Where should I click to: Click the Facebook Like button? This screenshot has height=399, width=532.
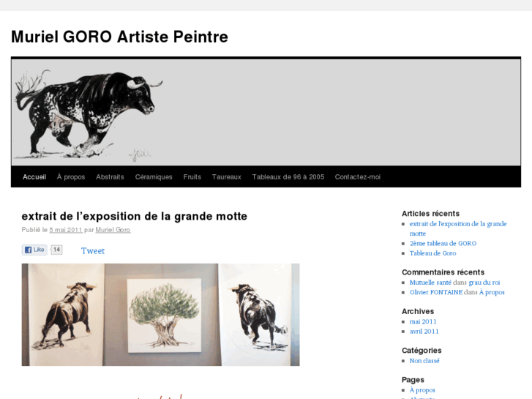[x=34, y=250]
